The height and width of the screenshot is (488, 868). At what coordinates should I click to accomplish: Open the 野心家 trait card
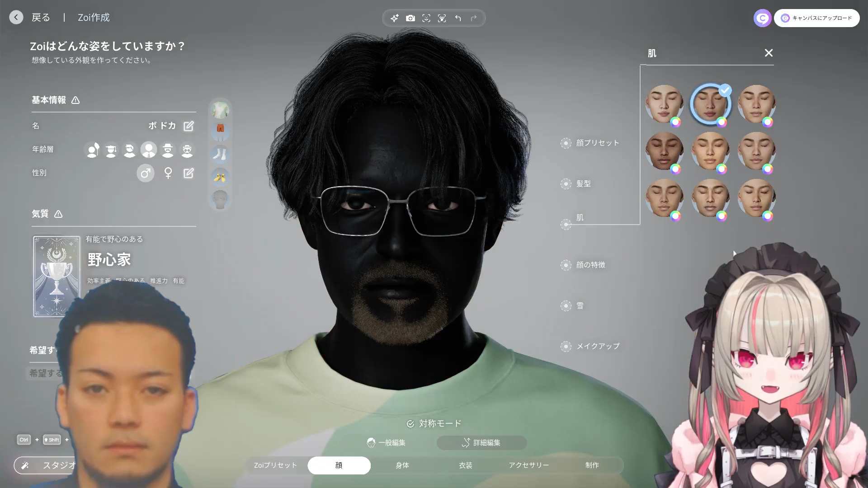pos(57,276)
